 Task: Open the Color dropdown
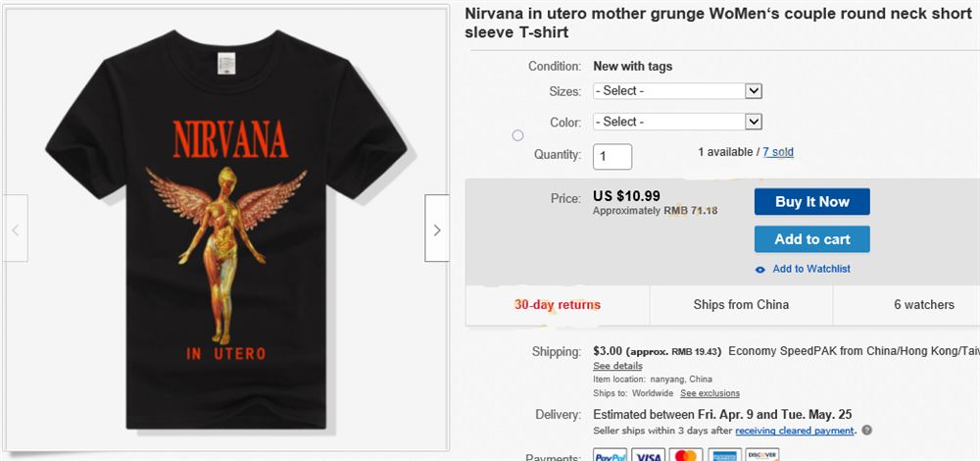677,122
